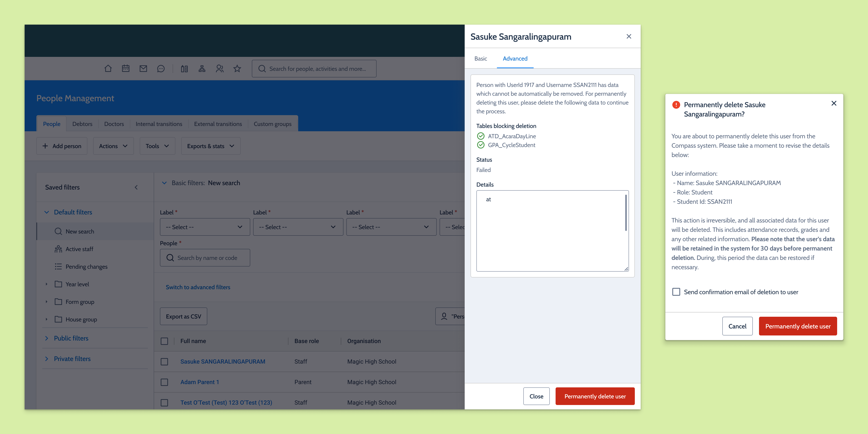868x434 pixels.
Task: Click the Search by name or code field
Action: click(x=205, y=258)
